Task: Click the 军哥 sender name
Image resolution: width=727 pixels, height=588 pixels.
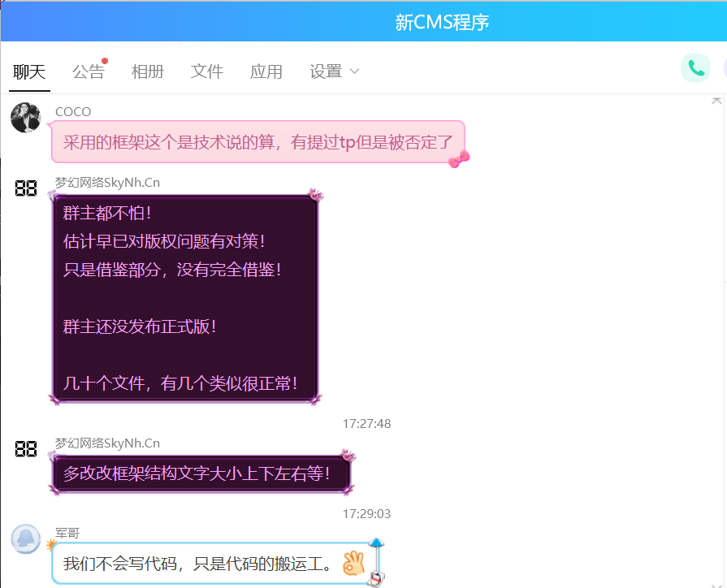Action: (67, 533)
